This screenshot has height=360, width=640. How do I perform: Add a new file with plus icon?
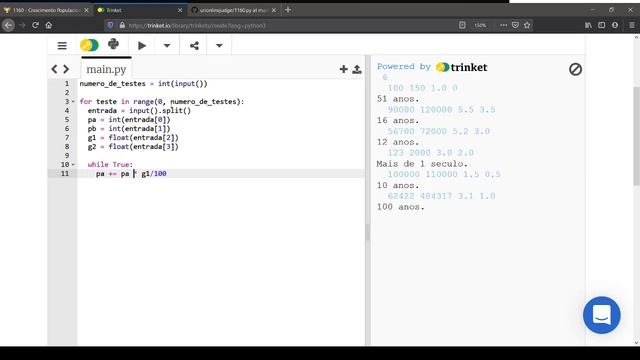coord(344,69)
